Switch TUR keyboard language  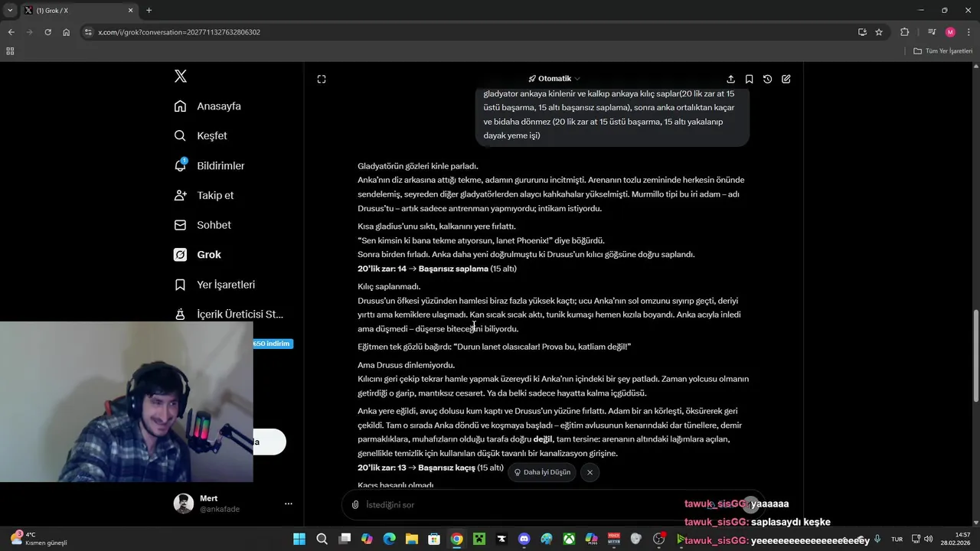pyautogui.click(x=897, y=539)
